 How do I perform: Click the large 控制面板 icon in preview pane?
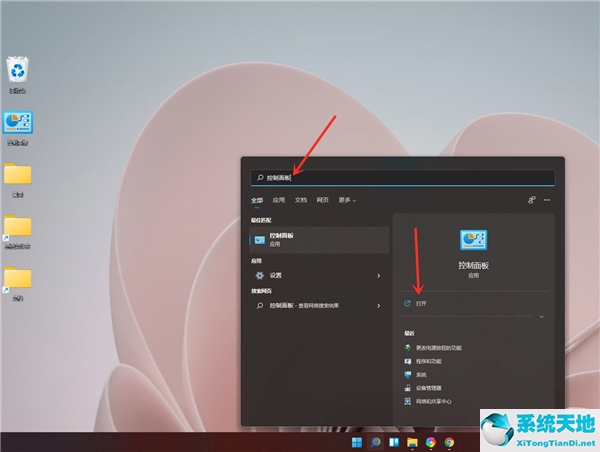473,240
